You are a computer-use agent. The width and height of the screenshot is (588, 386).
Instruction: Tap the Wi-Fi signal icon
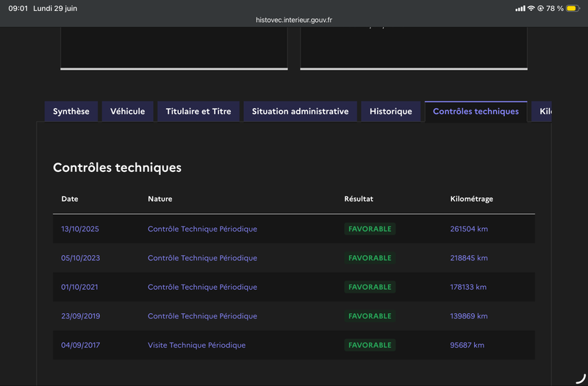(531, 8)
